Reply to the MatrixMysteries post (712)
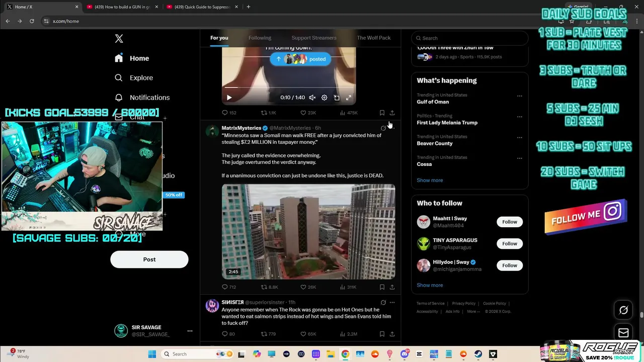 tap(229, 287)
